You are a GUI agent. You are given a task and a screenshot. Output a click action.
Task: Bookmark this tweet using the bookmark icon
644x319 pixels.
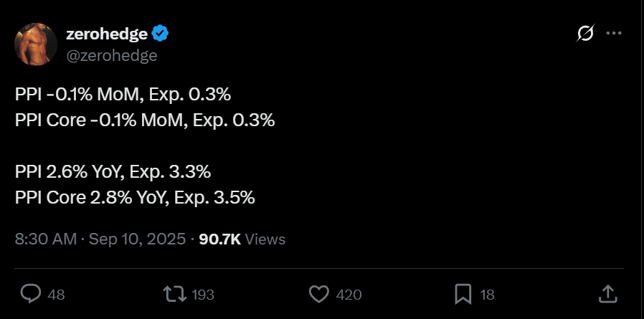tap(463, 294)
